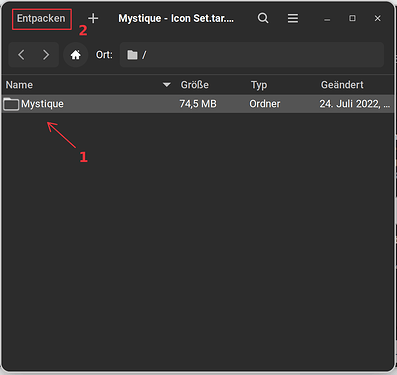Go to home location icon
Image resolution: width=397 pixels, height=375 pixels.
tap(76, 55)
